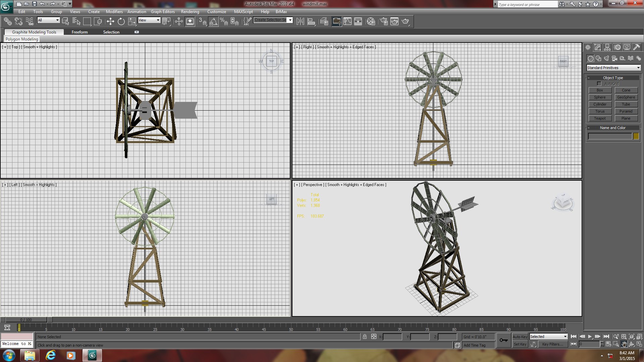644x362 pixels.
Task: Click the Render Setup teapot icon
Action: click(x=384, y=21)
